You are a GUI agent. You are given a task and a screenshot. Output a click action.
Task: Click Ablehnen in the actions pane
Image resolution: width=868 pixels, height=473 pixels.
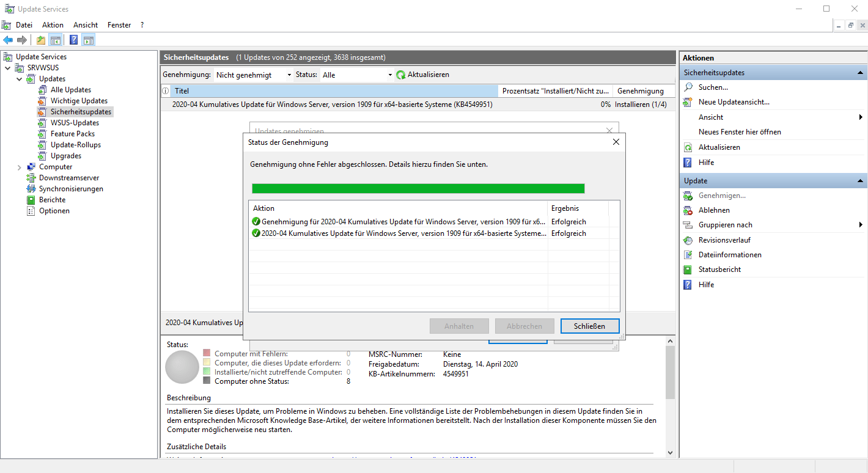click(714, 210)
